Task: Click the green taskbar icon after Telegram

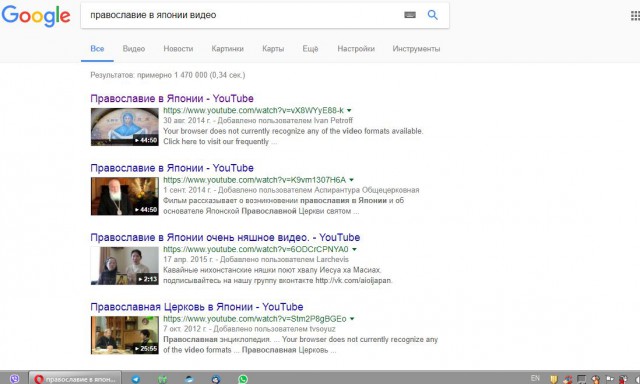Action: [162, 379]
